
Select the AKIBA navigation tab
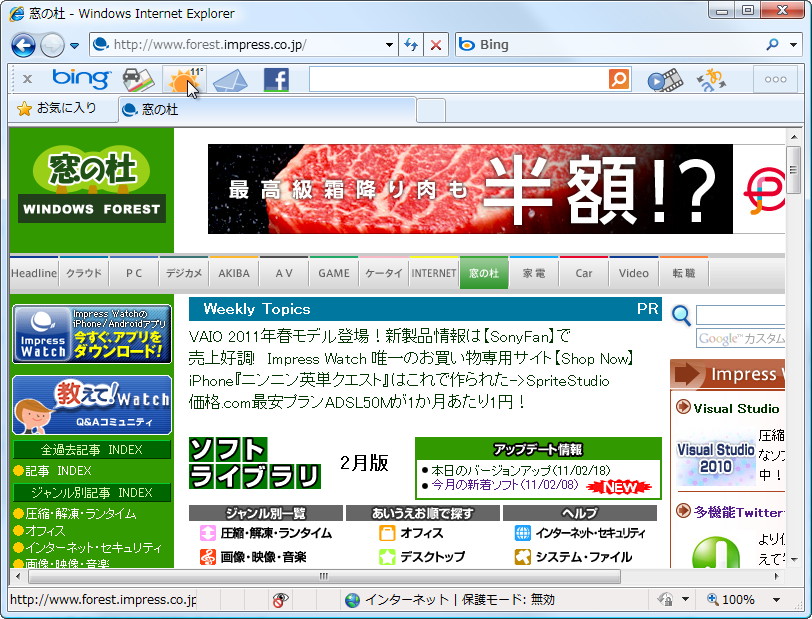pyautogui.click(x=234, y=271)
